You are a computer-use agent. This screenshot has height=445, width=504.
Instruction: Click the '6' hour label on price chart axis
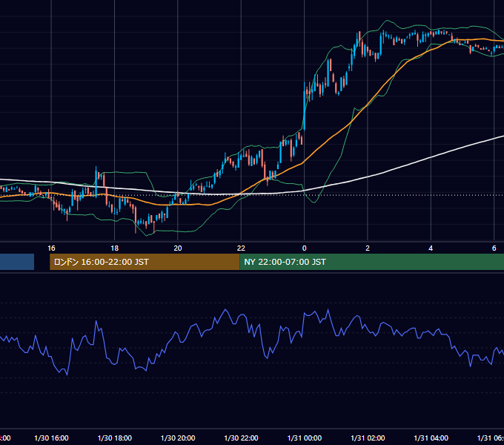[494, 248]
